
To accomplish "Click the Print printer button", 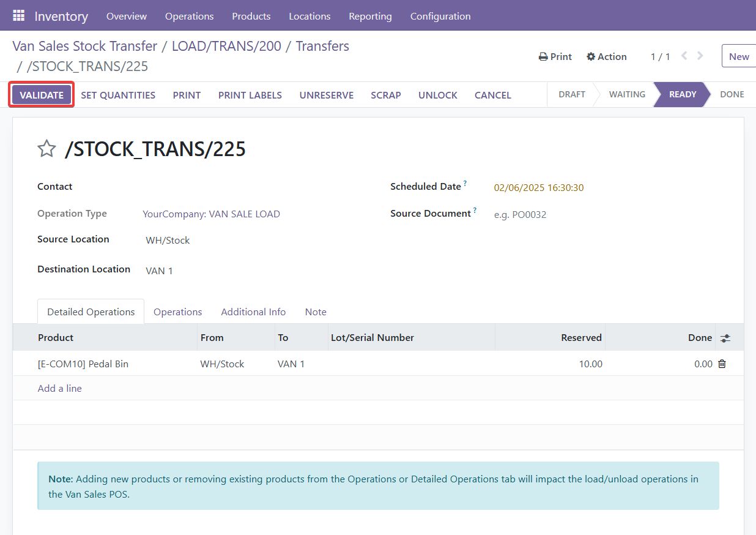I will pos(555,56).
